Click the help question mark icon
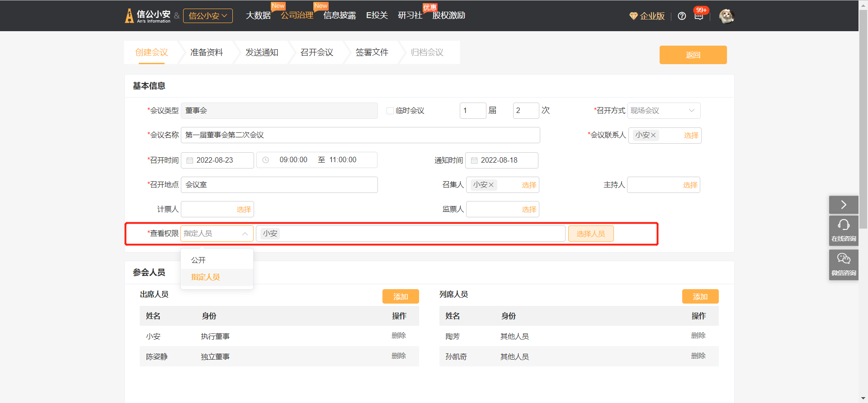 click(x=682, y=16)
